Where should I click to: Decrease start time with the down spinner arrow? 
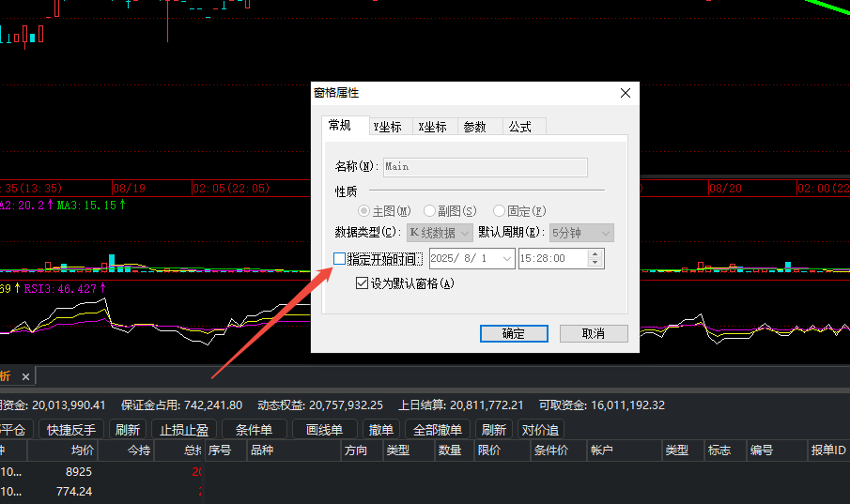coord(595,263)
